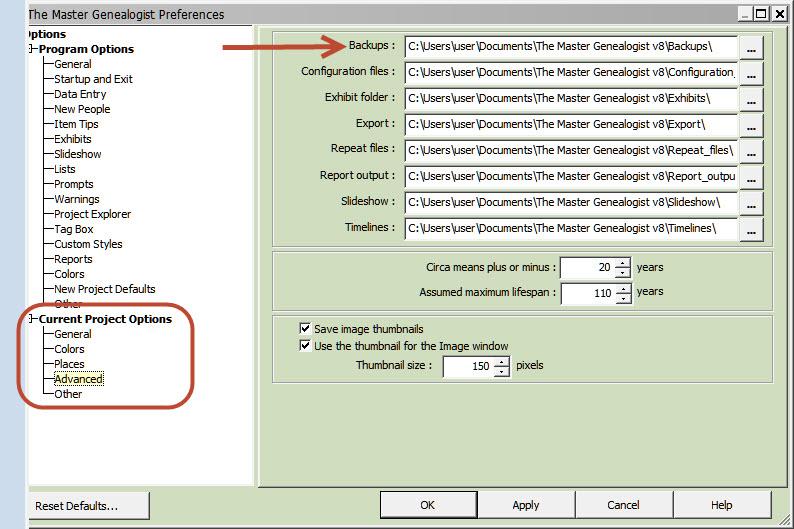Edit the Report output path field
This screenshot has height=529, width=794.
(571, 177)
